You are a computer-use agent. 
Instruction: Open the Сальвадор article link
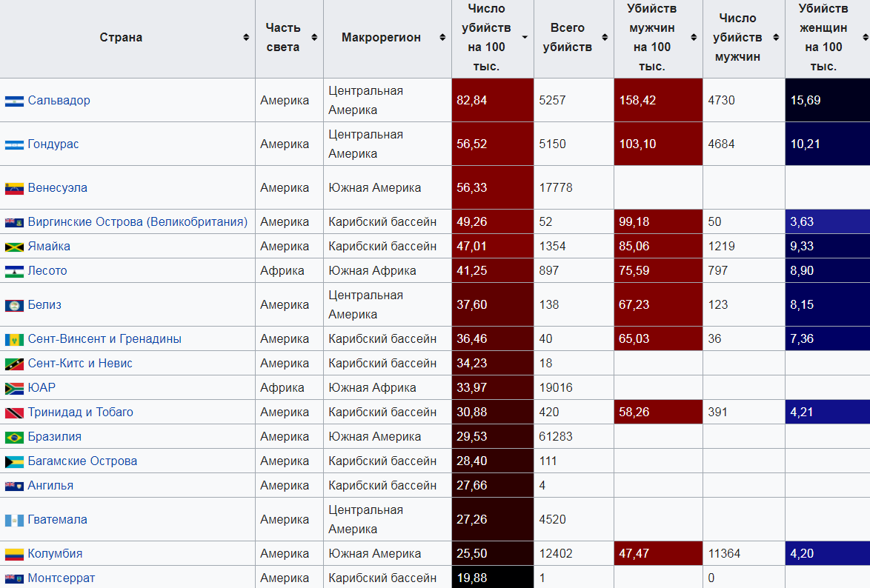pos(59,101)
